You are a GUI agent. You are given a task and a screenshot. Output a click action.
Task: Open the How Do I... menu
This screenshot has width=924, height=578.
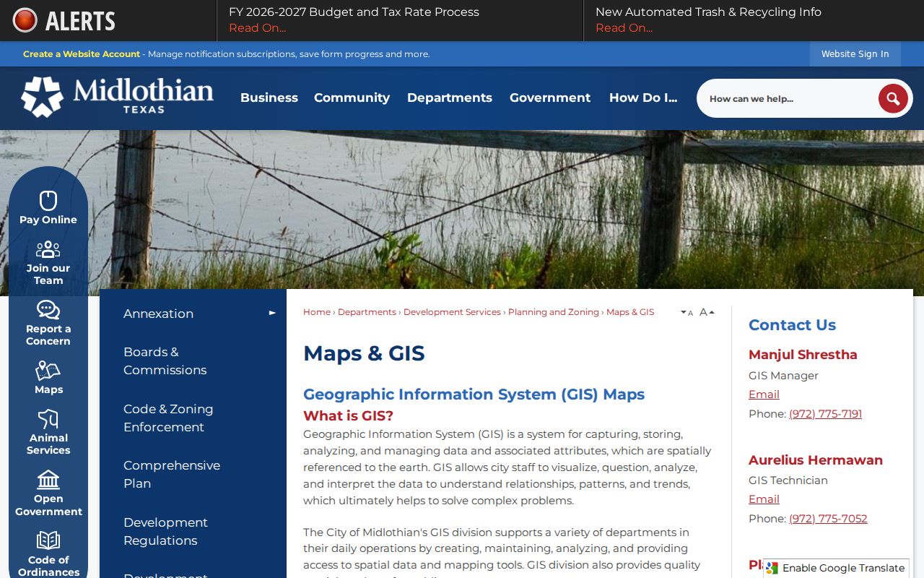tap(643, 98)
